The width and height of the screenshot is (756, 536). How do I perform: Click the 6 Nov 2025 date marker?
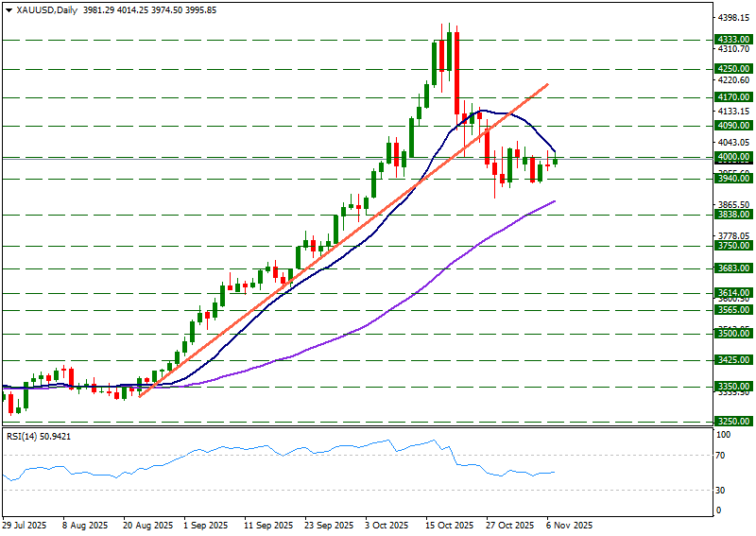(569, 525)
